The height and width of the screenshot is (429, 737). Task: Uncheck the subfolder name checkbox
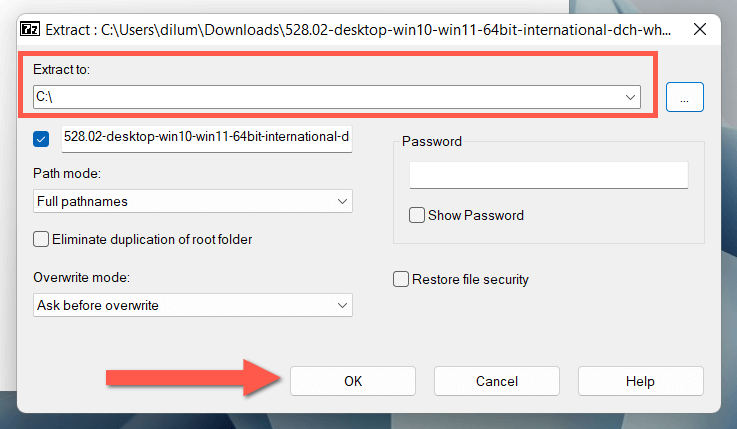pos(42,139)
